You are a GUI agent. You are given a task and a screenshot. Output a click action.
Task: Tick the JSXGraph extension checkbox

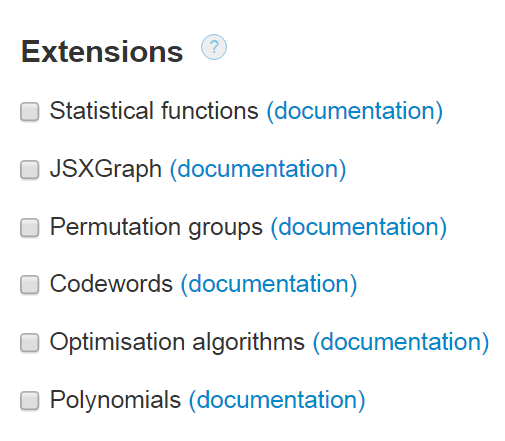pyautogui.click(x=30, y=170)
